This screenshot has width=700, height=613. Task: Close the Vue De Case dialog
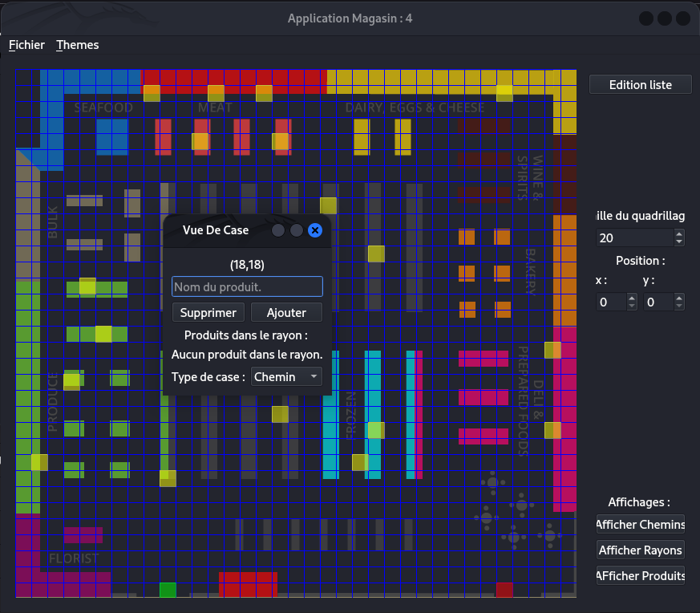(315, 230)
